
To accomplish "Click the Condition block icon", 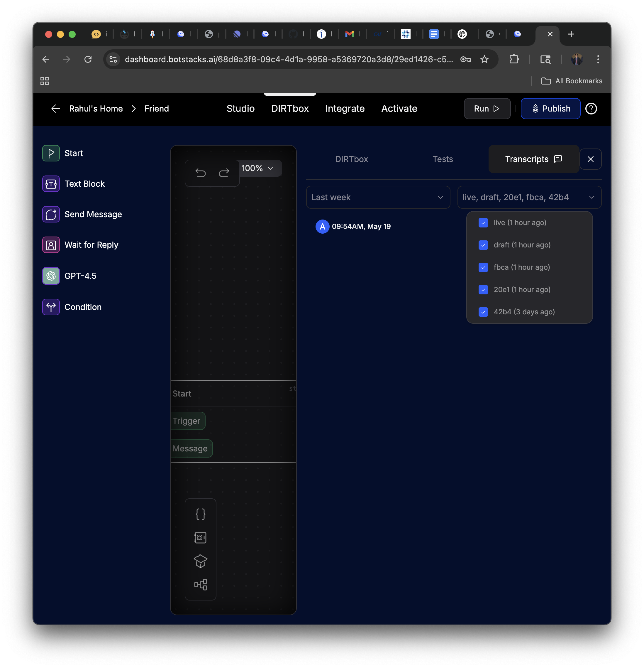I will [51, 307].
